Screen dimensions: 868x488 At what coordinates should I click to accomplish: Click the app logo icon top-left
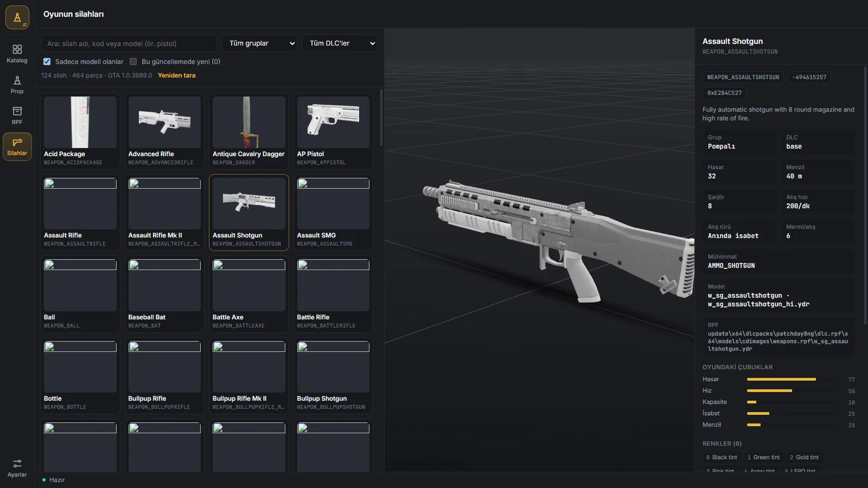point(17,18)
